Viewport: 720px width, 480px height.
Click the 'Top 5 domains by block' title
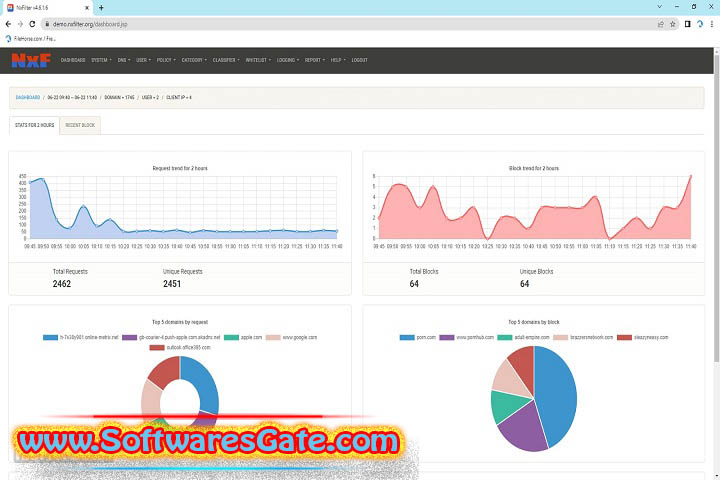534,322
